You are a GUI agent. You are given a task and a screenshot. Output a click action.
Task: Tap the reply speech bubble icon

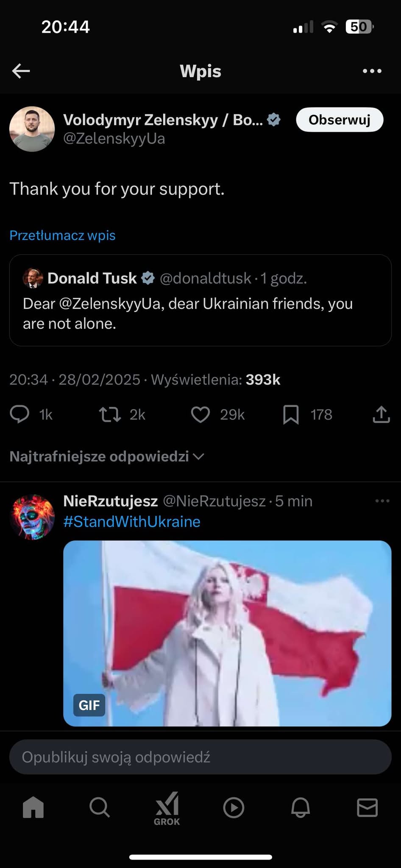(19, 414)
